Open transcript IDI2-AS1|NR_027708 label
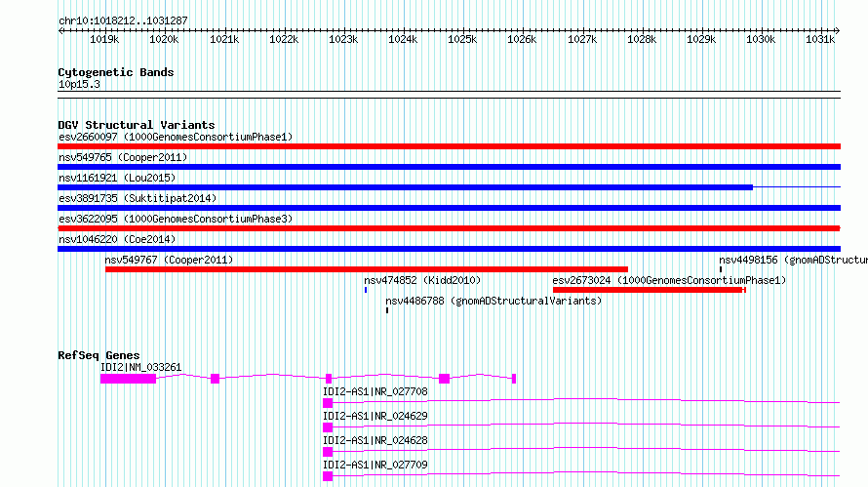The image size is (868, 487). (375, 391)
